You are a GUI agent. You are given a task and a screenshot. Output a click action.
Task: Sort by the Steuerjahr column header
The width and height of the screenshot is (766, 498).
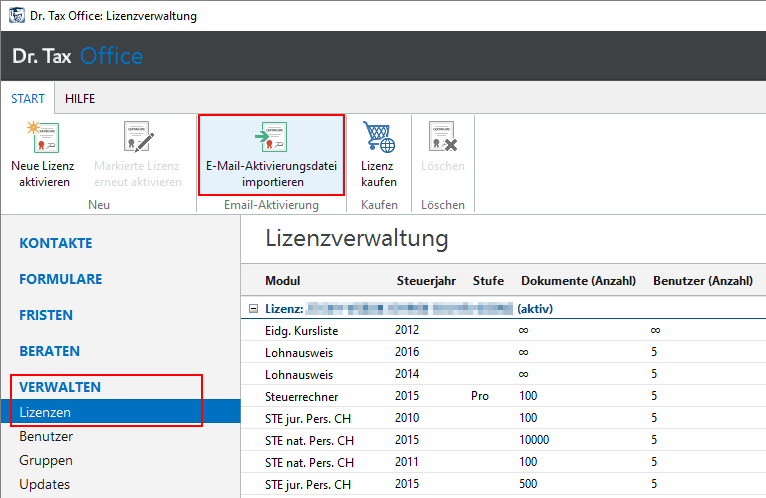click(426, 281)
